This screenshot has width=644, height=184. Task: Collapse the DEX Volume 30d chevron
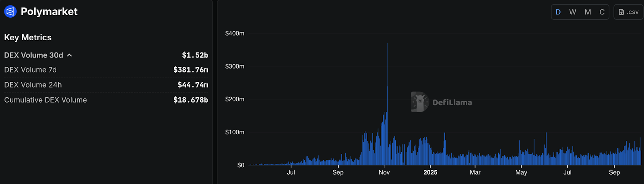tap(69, 55)
